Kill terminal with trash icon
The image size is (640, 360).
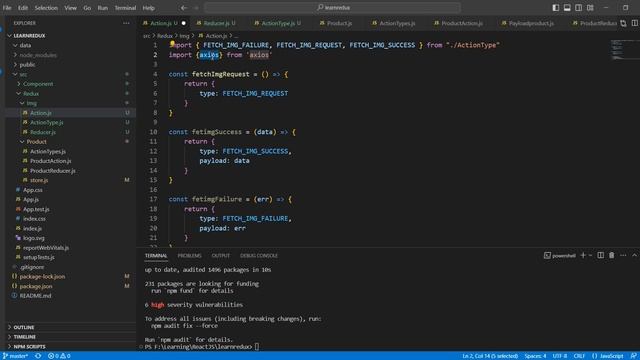click(611, 256)
